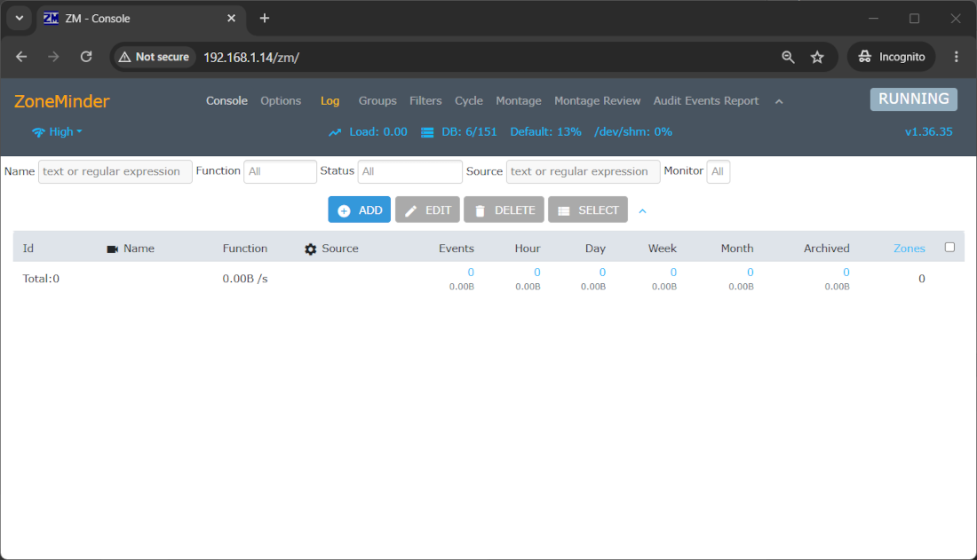The image size is (977, 560).
Task: Open Montage Review
Action: click(x=597, y=101)
